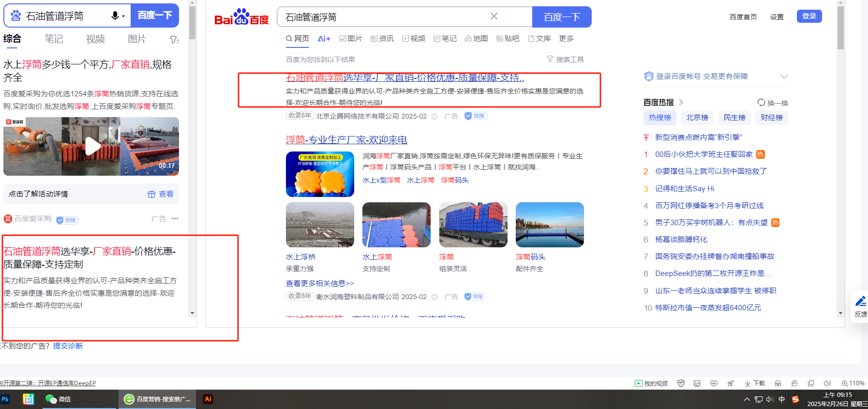Click the microphone voice search icon
868x409 pixels.
[115, 16]
